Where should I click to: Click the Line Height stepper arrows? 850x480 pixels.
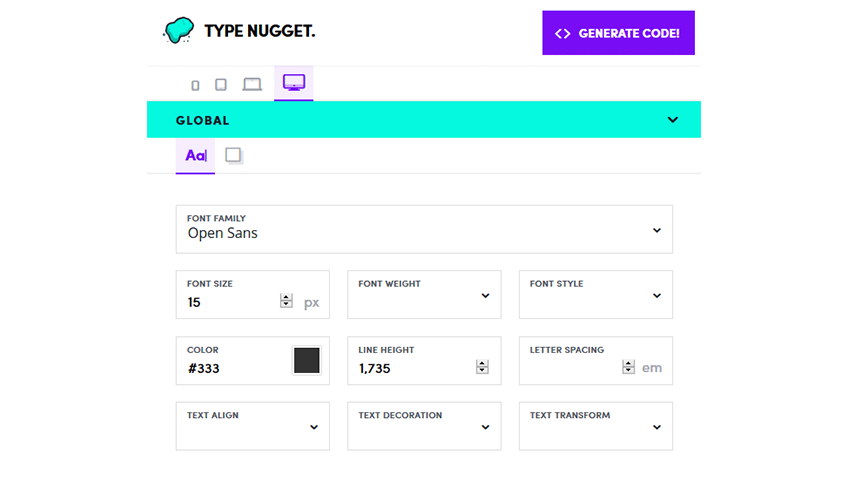click(x=482, y=368)
